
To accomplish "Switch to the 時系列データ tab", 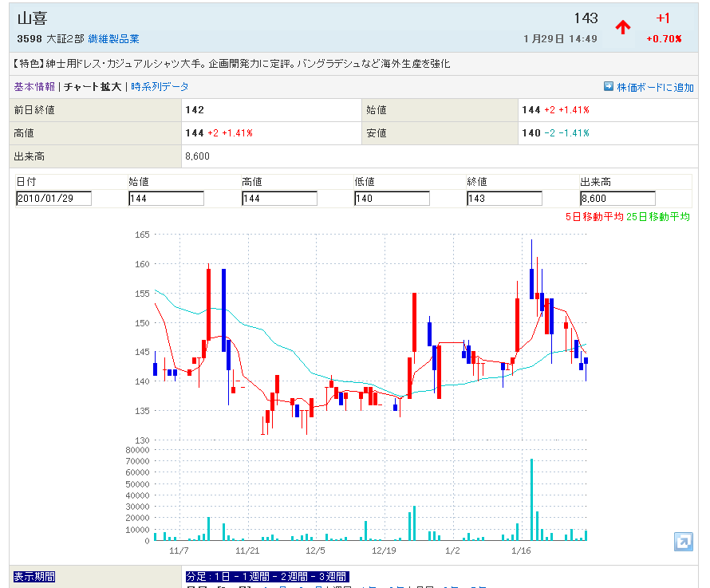I will [160, 87].
